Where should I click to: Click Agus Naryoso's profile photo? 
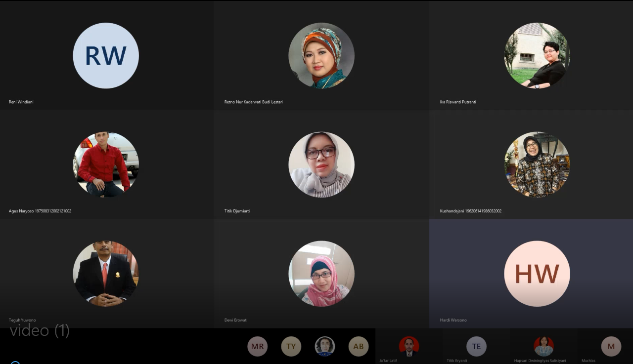tap(106, 164)
